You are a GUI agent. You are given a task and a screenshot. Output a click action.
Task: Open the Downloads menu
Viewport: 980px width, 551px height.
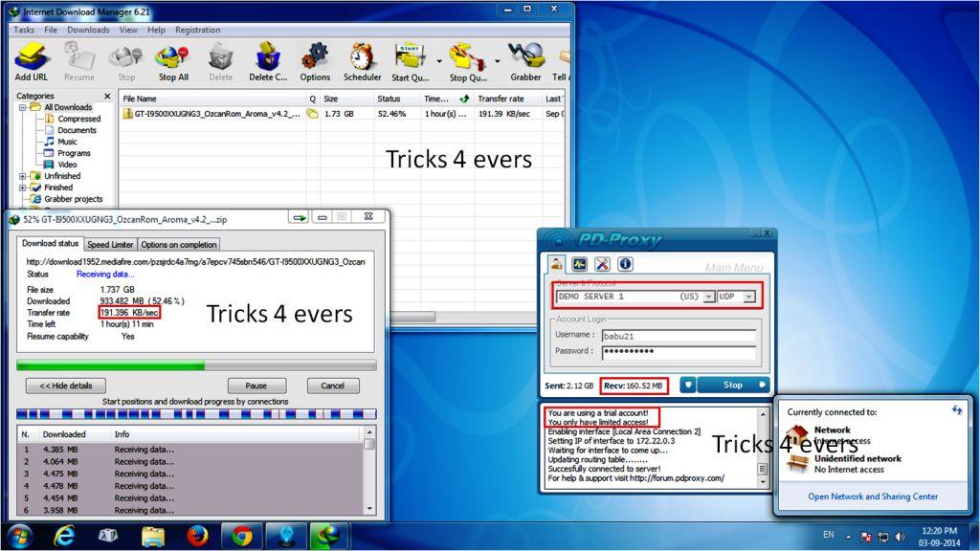tap(88, 30)
